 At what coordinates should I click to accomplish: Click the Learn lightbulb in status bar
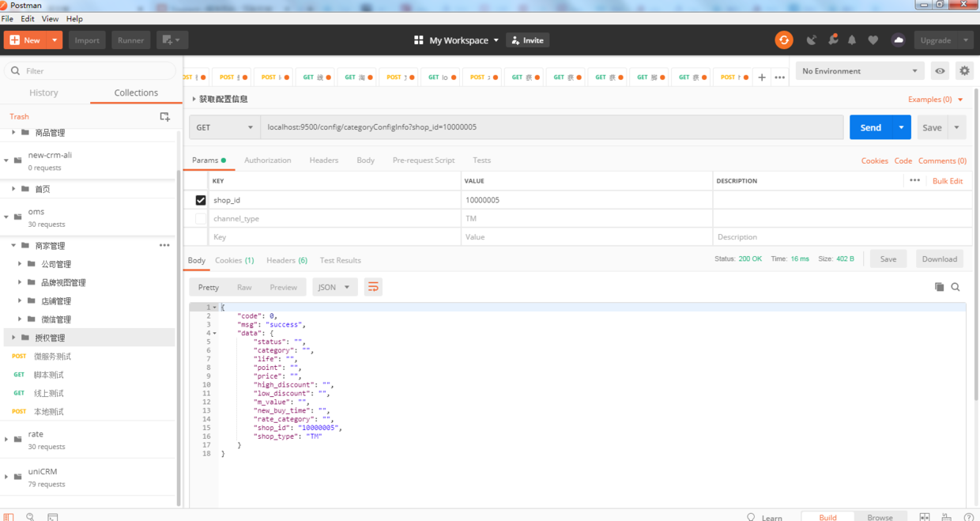coord(751,517)
